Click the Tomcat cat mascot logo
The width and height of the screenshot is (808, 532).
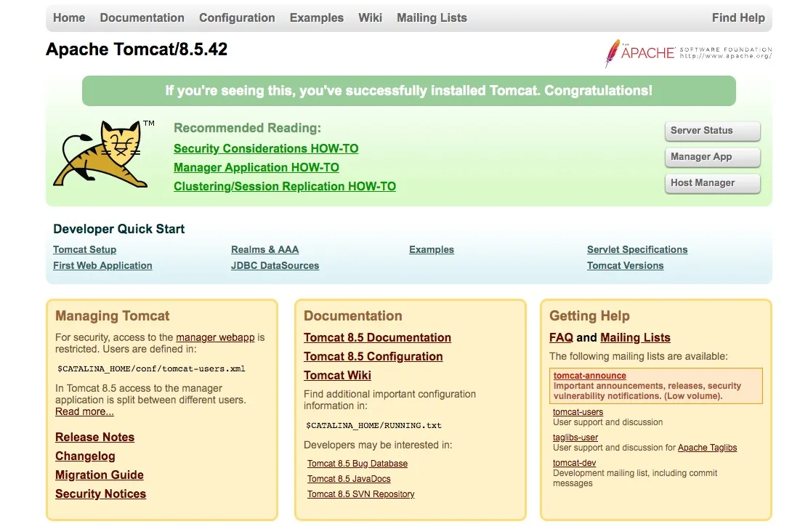tap(103, 153)
